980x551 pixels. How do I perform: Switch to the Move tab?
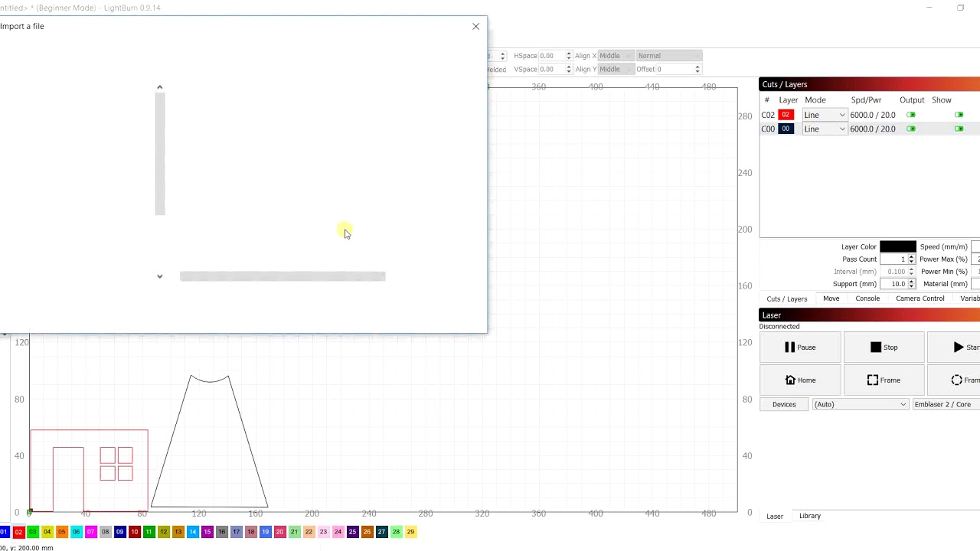831,298
